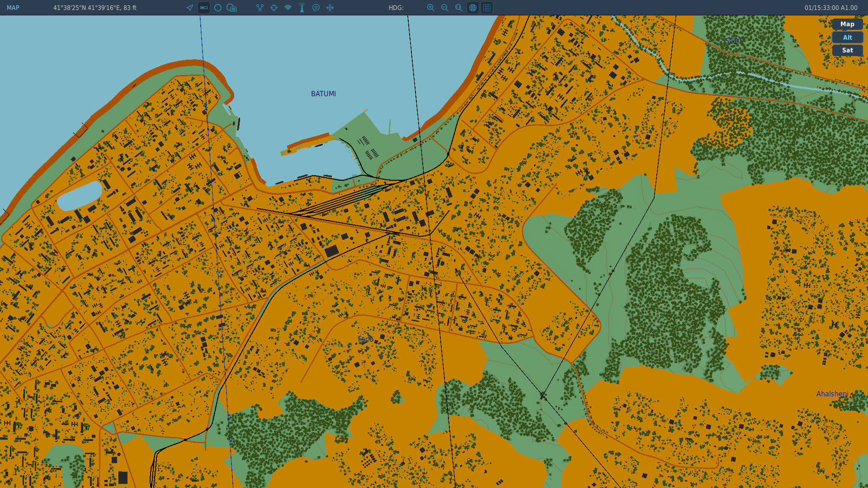Zoom in using the magnifier plus
The width and height of the screenshot is (868, 488).
pyautogui.click(x=431, y=8)
